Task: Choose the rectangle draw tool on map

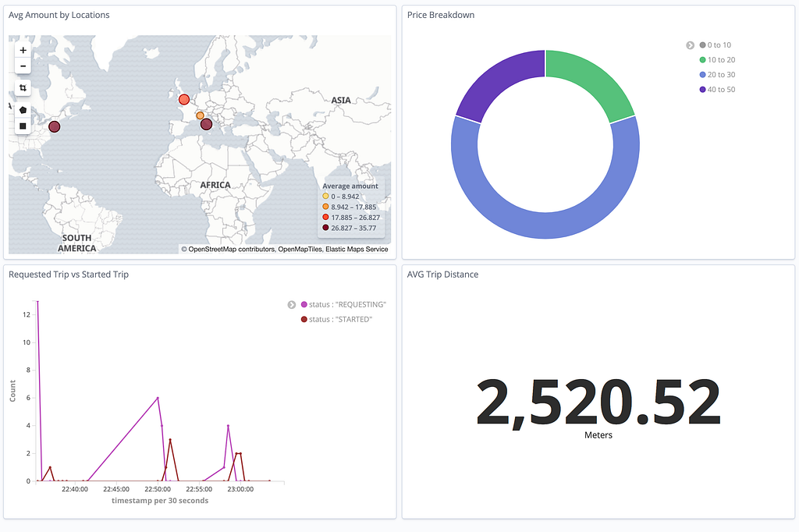Action: click(23, 126)
